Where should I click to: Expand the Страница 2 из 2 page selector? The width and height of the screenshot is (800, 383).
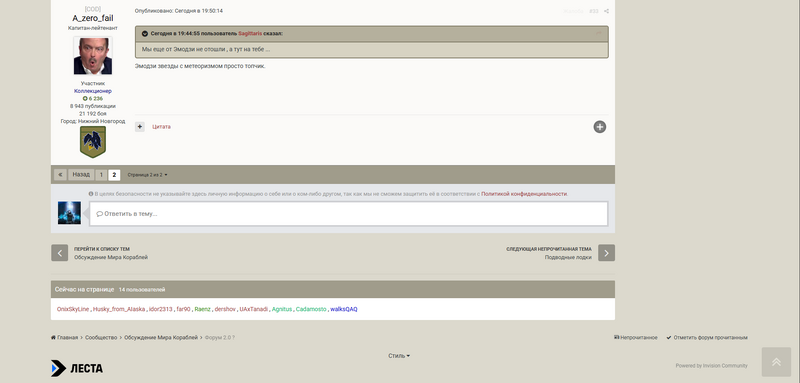click(147, 175)
